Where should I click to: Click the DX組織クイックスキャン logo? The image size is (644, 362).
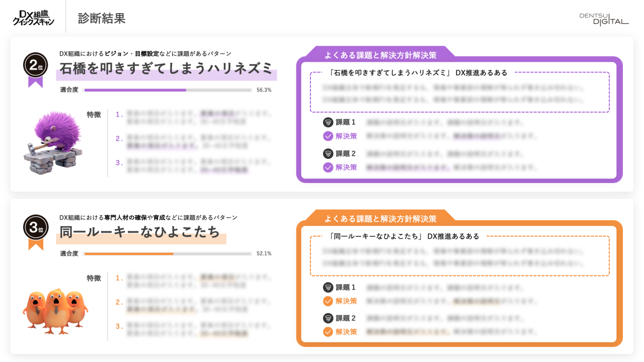(x=33, y=18)
